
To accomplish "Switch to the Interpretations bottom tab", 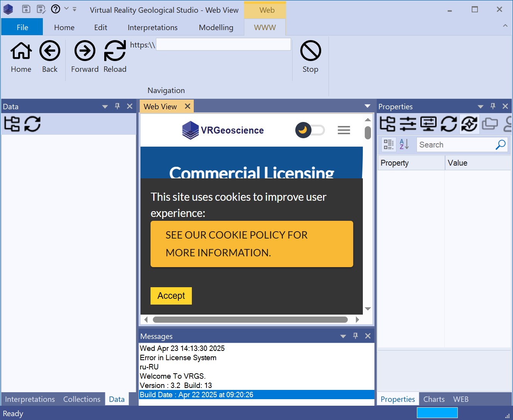I will (x=30, y=399).
